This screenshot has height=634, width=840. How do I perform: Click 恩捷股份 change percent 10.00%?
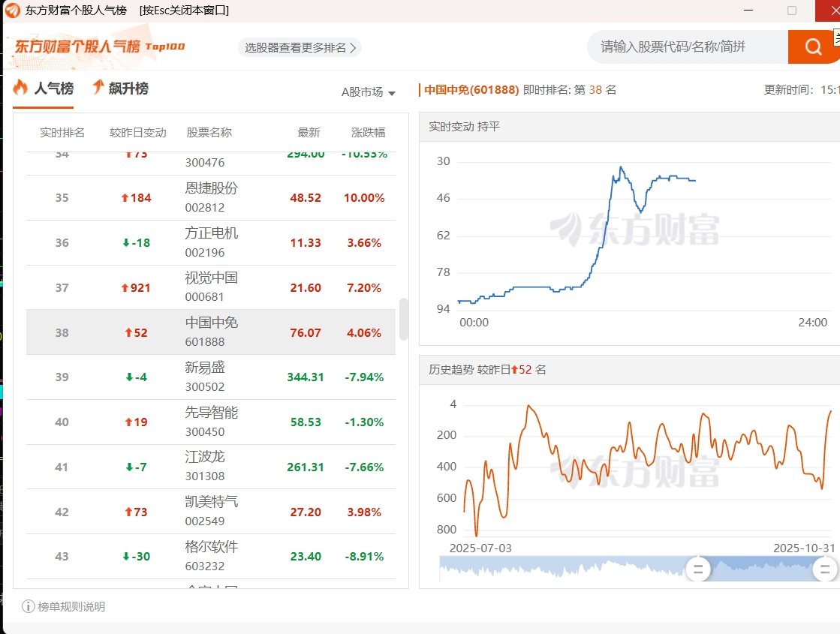[364, 197]
